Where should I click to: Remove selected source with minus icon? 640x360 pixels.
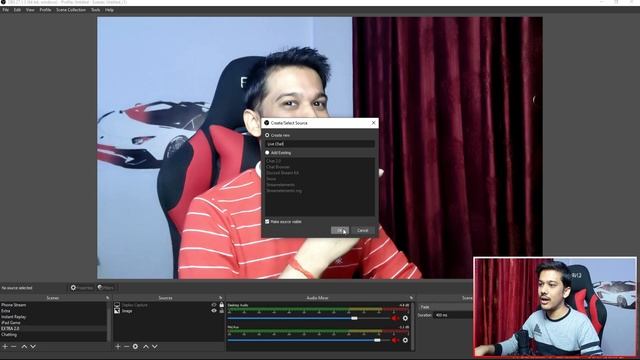[126, 347]
